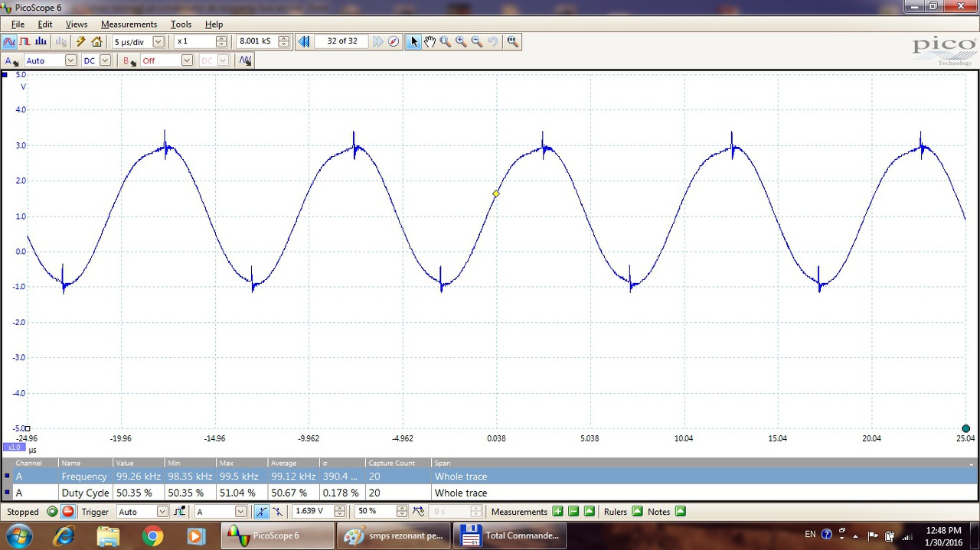
Task: Select falling edge trigger
Action: (x=277, y=512)
